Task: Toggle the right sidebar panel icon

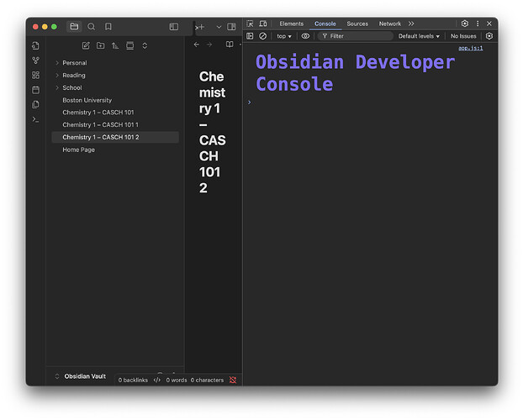Action: (x=231, y=27)
